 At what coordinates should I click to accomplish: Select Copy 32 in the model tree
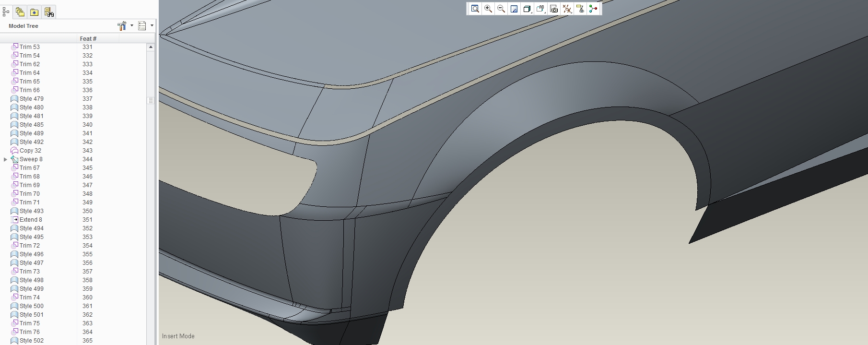point(30,151)
